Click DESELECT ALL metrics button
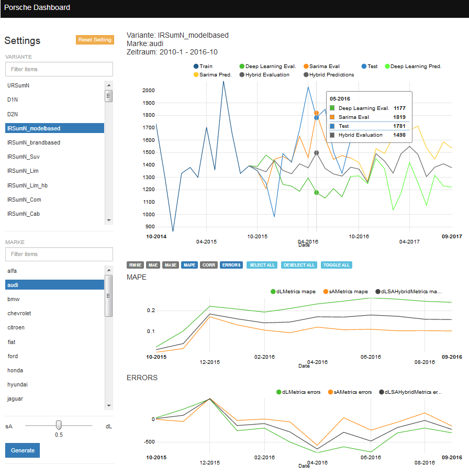The height and width of the screenshot is (476, 469). point(299,265)
